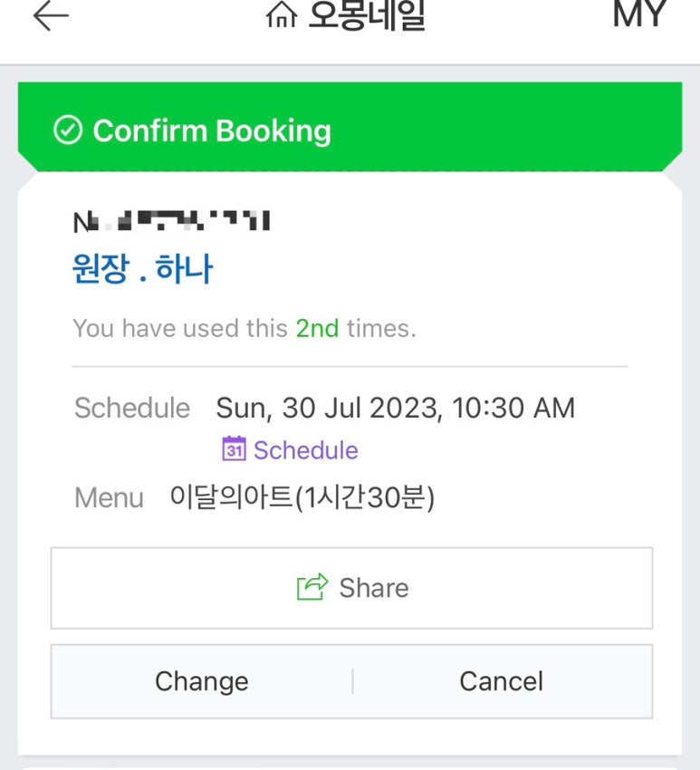Image resolution: width=700 pixels, height=770 pixels.
Task: Tap the 오몽네일 shop title
Action: (x=367, y=14)
